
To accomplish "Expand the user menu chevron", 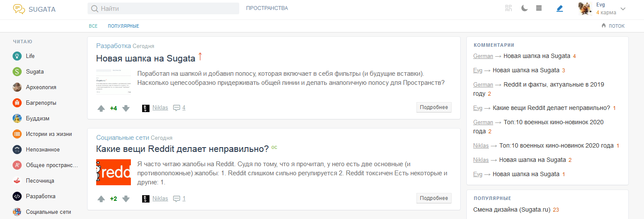I will pos(623,9).
